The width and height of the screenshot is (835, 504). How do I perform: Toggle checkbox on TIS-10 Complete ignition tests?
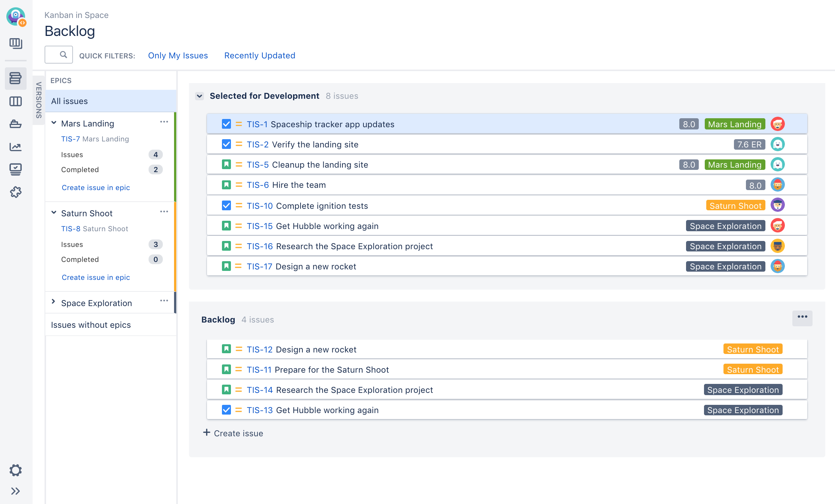point(225,205)
